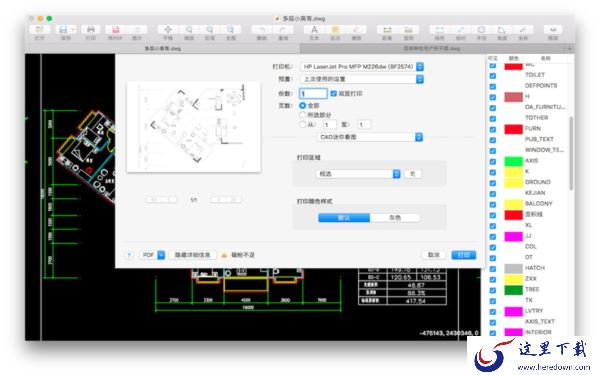Toggle visibility checkbox for TOILET layer

[493, 75]
